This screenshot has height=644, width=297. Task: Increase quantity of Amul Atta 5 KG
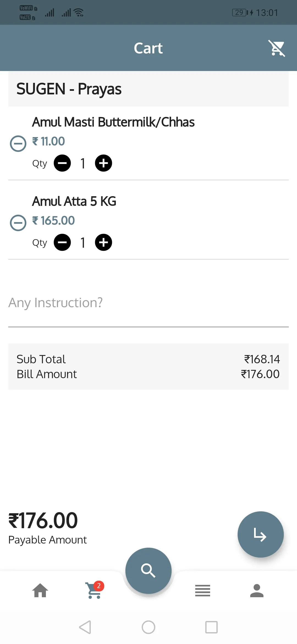pos(103,242)
